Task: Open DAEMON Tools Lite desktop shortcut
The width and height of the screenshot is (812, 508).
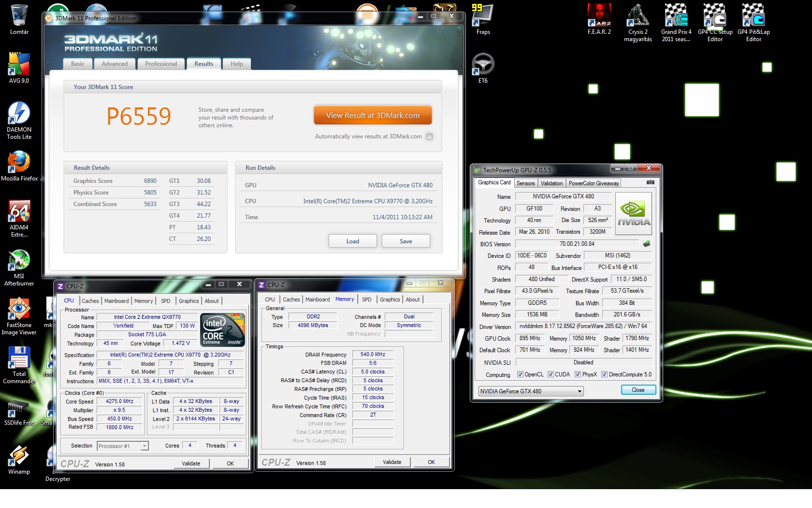Action: [19, 120]
